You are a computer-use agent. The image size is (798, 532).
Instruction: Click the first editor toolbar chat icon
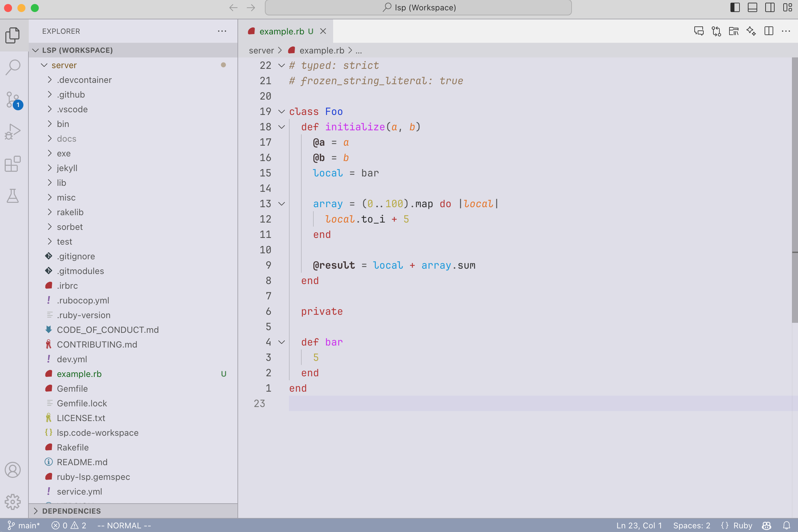point(699,31)
